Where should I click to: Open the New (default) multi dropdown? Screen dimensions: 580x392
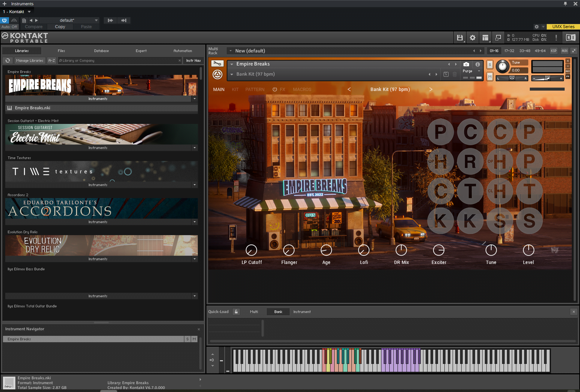tap(230, 51)
